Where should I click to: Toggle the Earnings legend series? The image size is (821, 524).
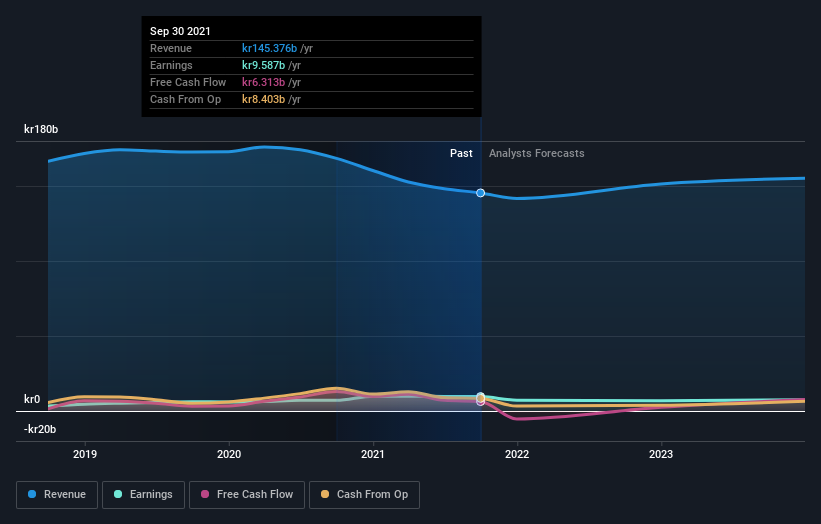point(143,495)
